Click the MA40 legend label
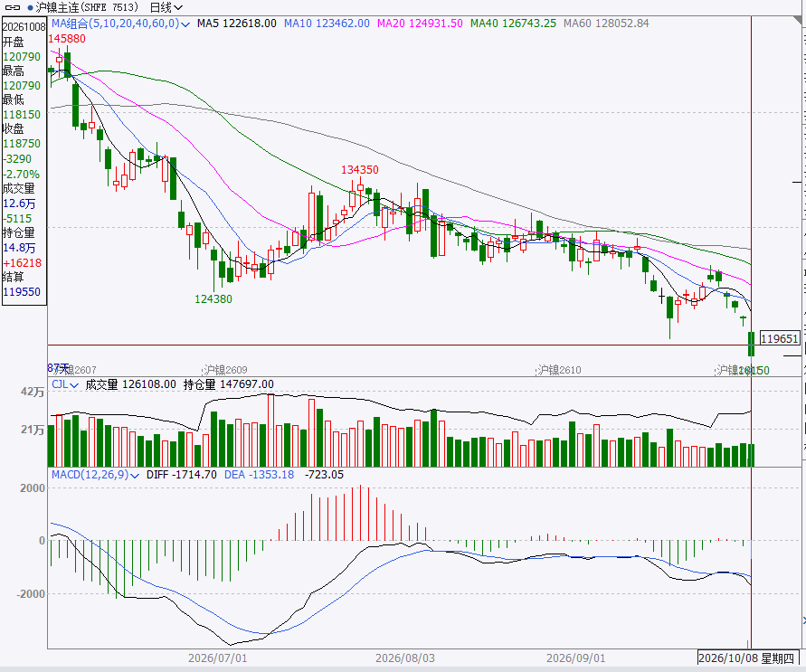 513,24
